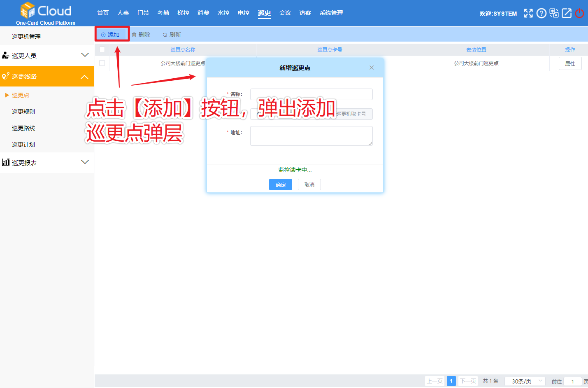Click 刷新 toolbar button
This screenshot has height=388, width=588.
click(172, 35)
